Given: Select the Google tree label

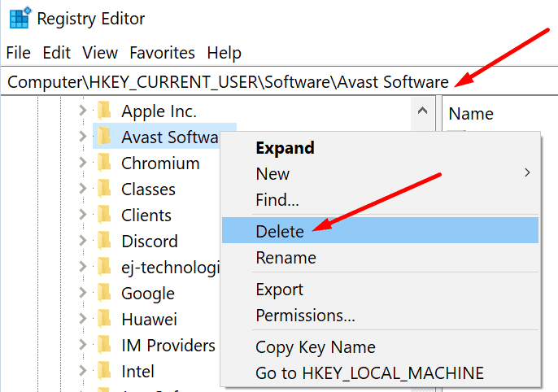Looking at the screenshot, I should coord(148,294).
